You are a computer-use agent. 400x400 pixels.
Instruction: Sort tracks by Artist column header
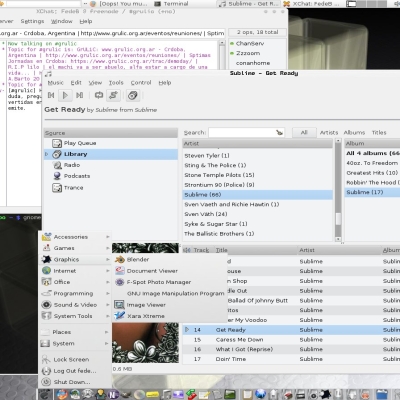[x=339, y=250]
